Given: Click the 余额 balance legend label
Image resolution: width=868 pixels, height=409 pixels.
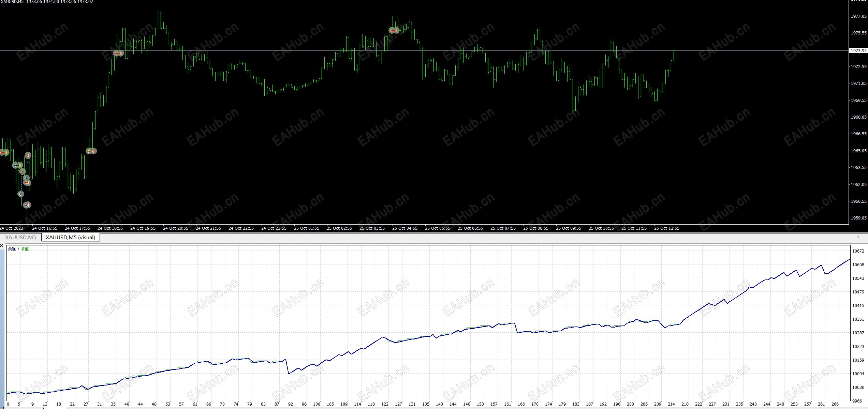Looking at the screenshot, I should [x=12, y=249].
